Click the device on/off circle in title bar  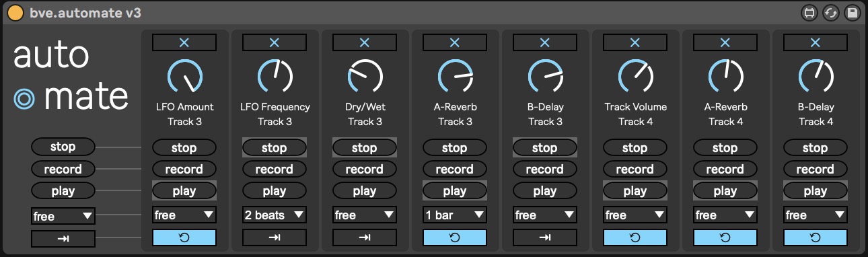[x=15, y=12]
